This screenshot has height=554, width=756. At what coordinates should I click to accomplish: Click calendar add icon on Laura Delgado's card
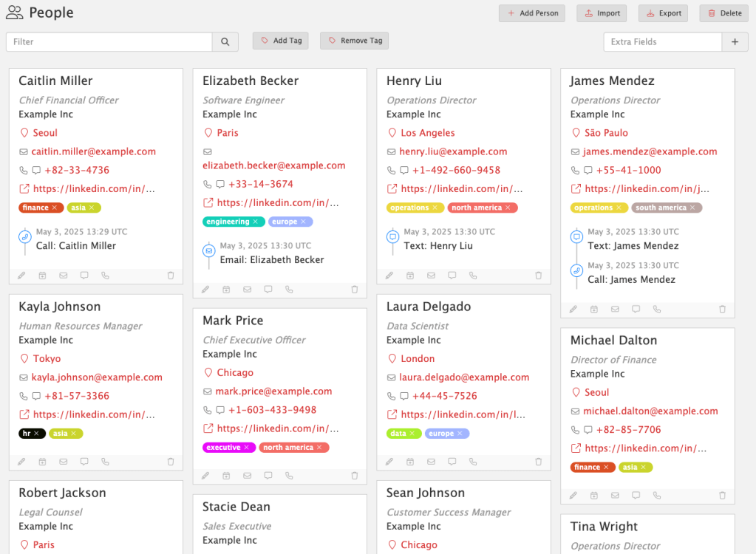[x=410, y=462]
